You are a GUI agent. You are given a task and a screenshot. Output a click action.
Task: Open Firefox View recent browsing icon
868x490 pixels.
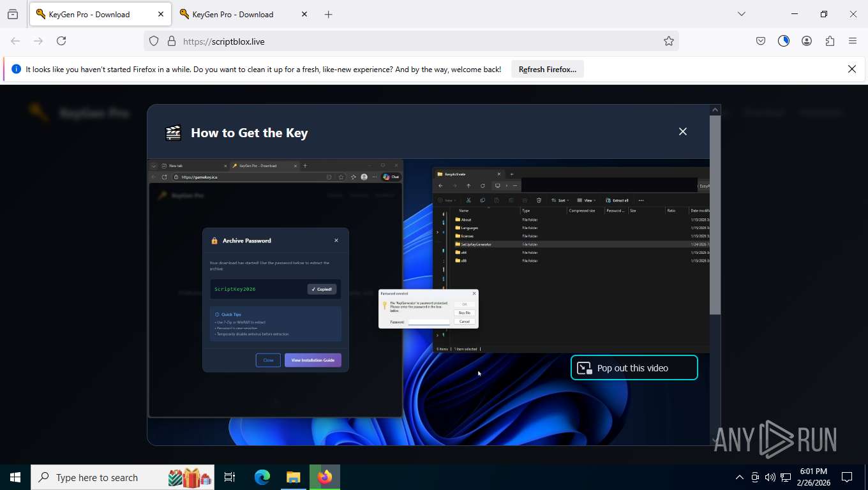(x=13, y=14)
